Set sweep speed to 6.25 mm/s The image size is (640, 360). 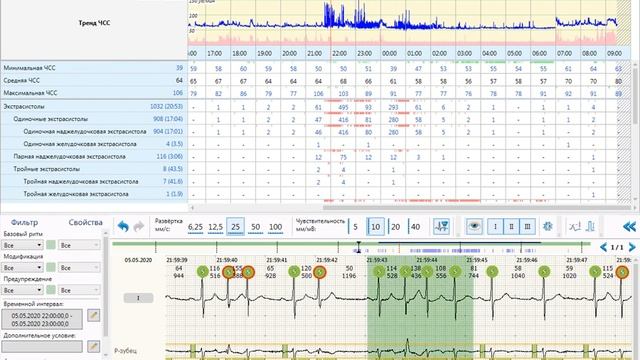point(196,227)
